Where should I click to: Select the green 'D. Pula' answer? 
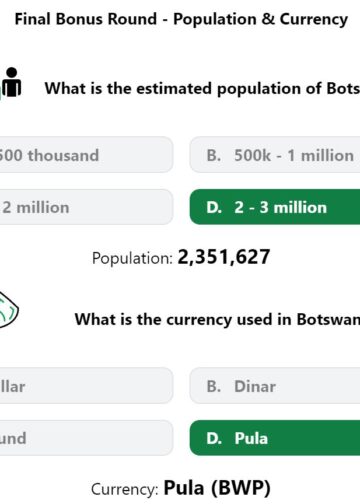point(275,438)
